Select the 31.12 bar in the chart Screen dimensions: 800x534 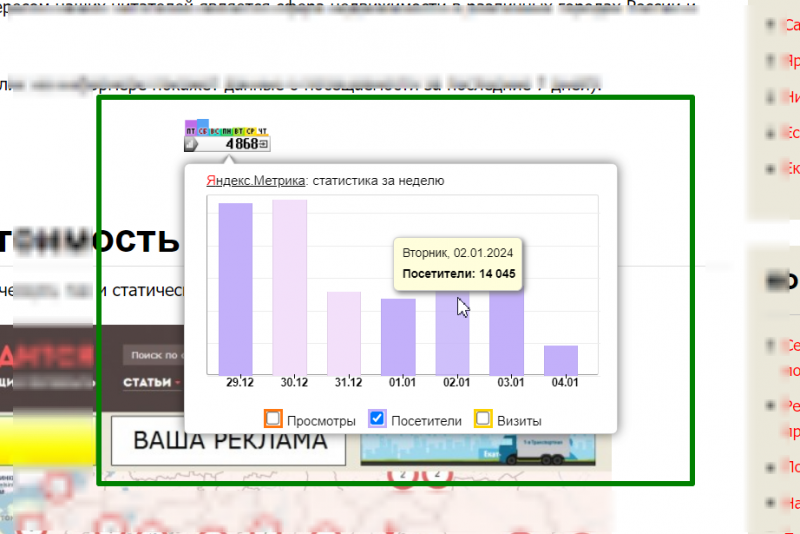[344, 334]
